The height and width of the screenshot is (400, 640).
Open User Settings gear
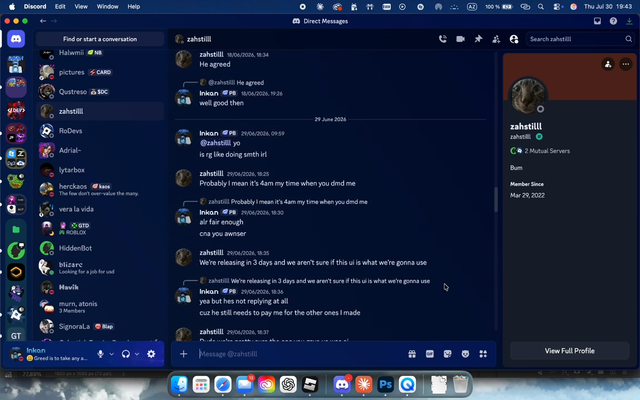(x=151, y=354)
